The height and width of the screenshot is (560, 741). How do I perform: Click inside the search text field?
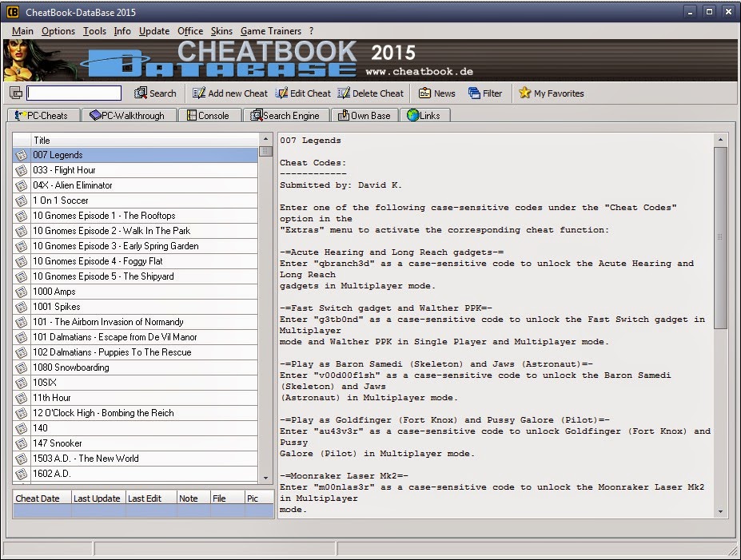[74, 93]
